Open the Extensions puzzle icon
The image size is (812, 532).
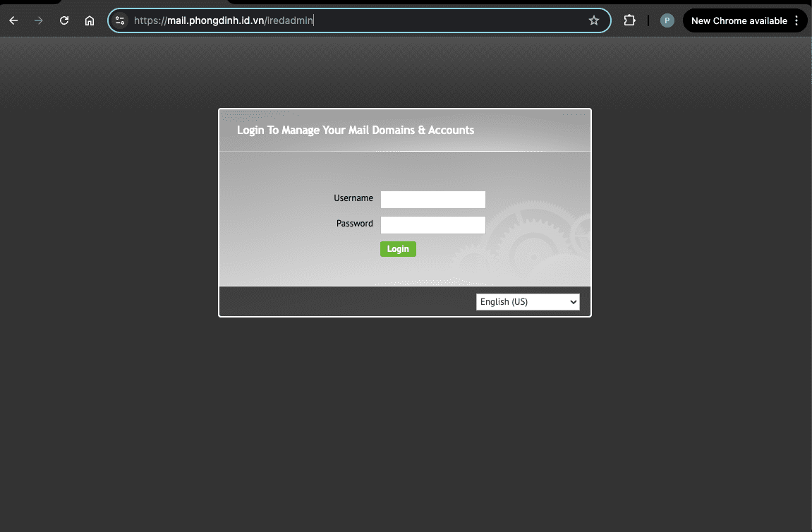click(629, 20)
